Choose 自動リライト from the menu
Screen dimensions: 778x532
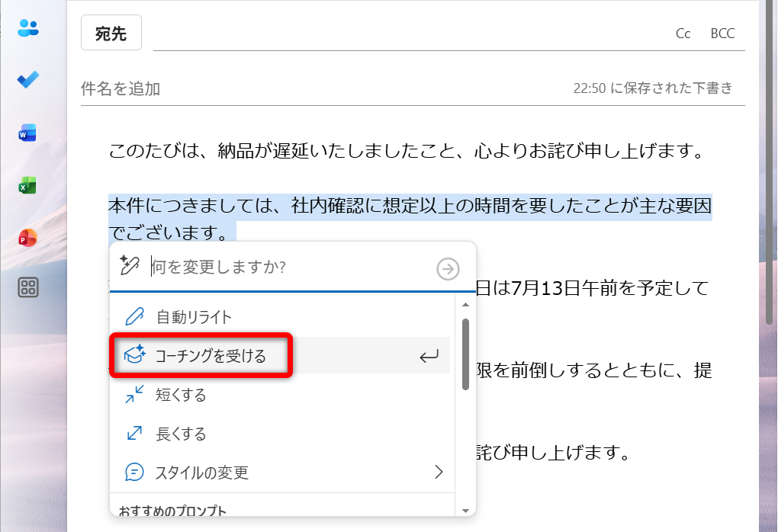click(281, 317)
